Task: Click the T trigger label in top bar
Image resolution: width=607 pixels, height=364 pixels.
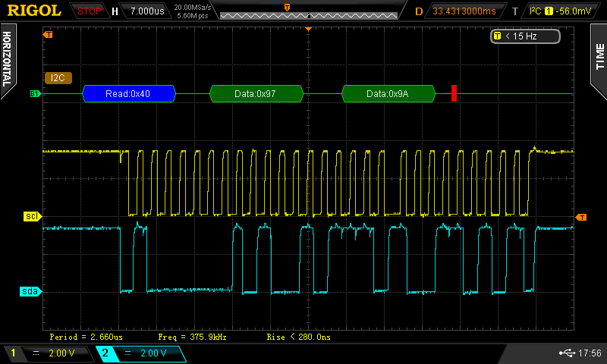Action: coord(515,11)
